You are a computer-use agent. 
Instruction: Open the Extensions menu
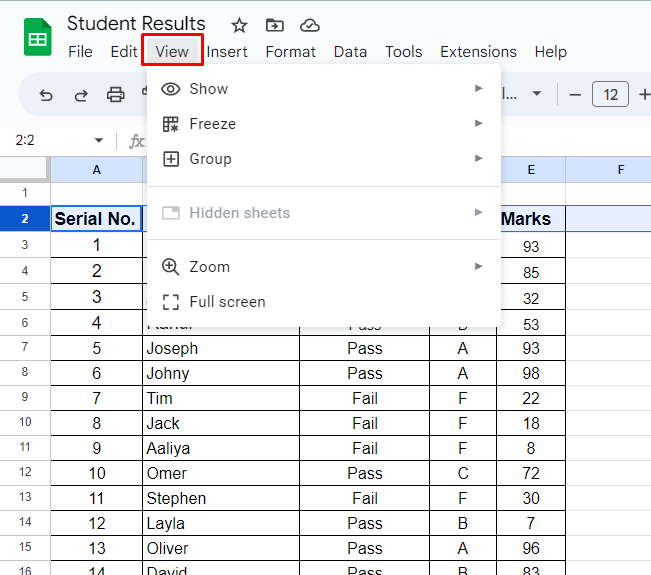[x=478, y=52]
